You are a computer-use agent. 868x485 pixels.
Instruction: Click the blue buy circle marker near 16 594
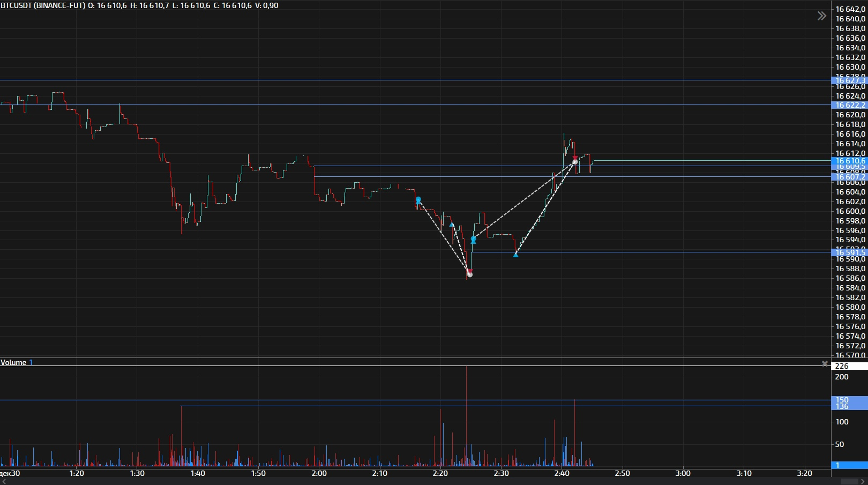click(474, 239)
